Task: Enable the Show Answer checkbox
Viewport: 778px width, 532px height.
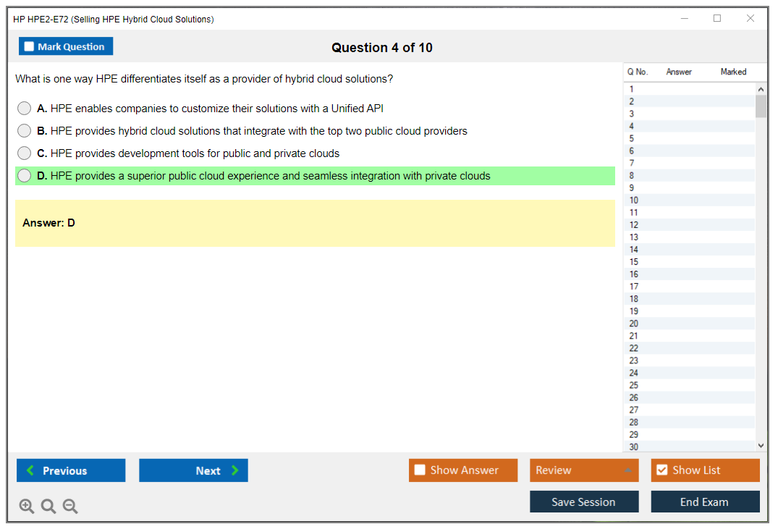Action: point(420,470)
